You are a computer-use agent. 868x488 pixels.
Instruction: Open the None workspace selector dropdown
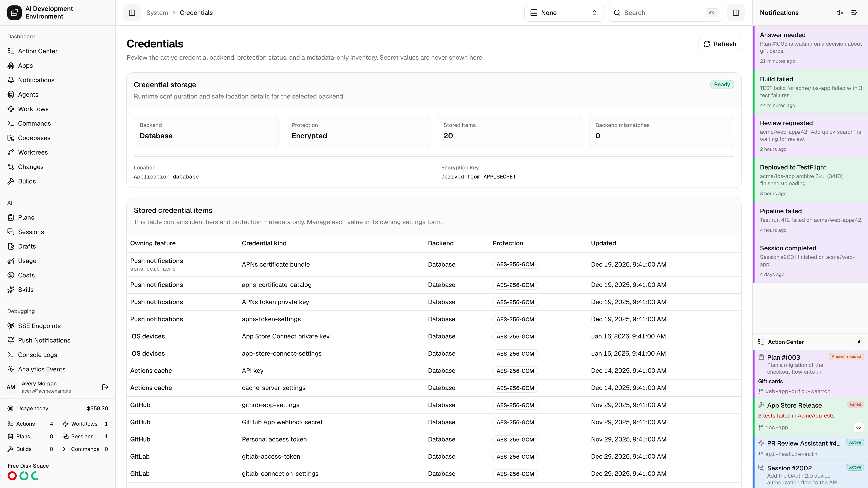coord(564,12)
